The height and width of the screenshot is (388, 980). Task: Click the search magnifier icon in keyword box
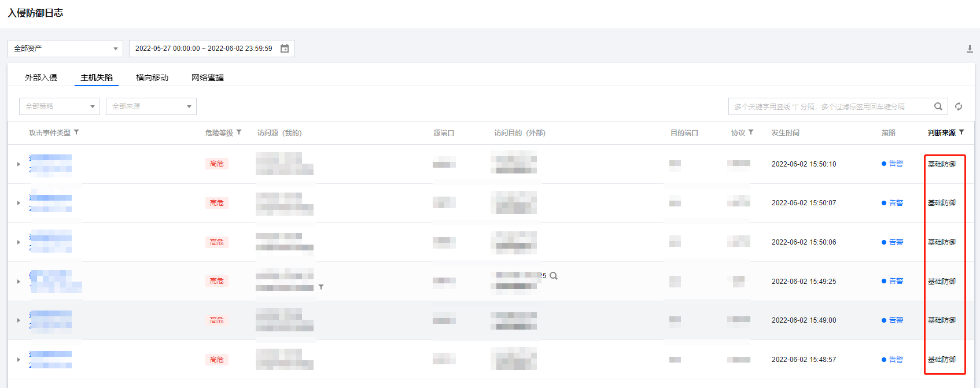coord(938,106)
